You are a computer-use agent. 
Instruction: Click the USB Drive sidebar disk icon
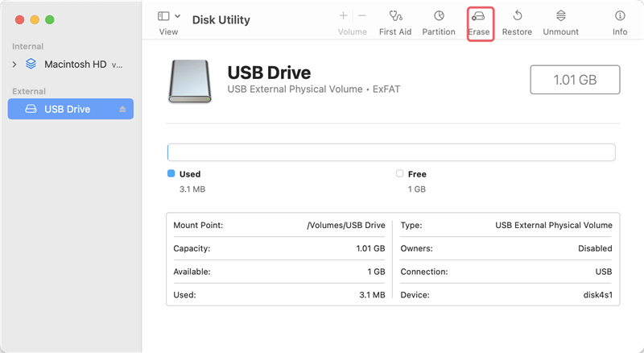tap(31, 109)
